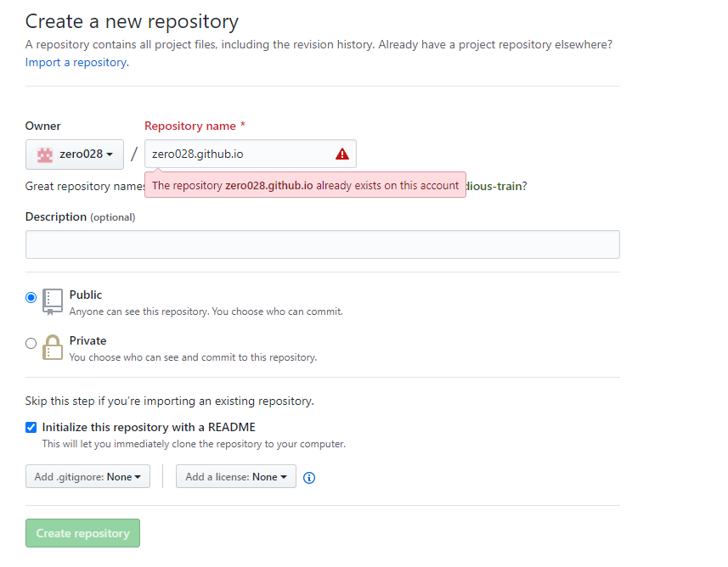Expand the Add a license dropdown
Screen dimensions: 728x567
coord(236,476)
